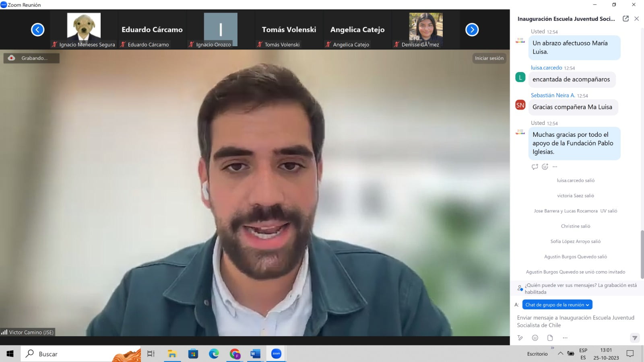Image resolution: width=644 pixels, height=362 pixels.
Task: Expand 'Chat de grupo de la reunión' recipient dropdown
Action: tap(557, 305)
